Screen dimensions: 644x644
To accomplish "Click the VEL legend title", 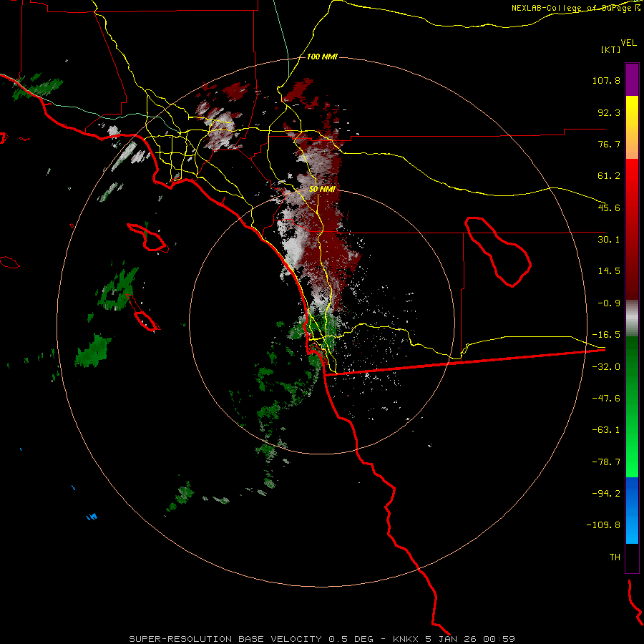I will [628, 42].
